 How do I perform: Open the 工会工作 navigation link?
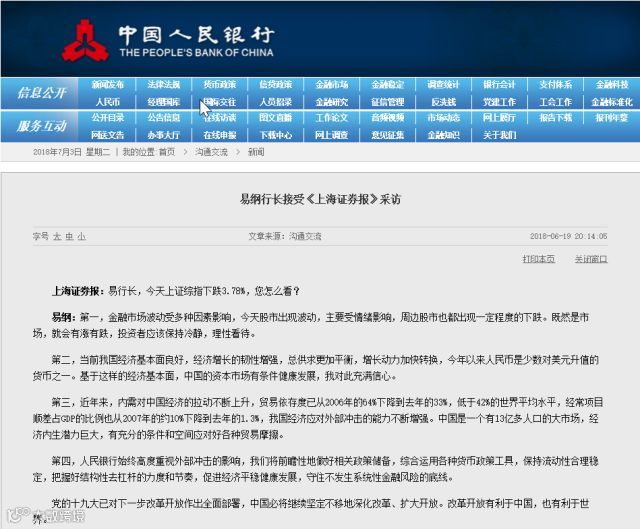[556, 102]
